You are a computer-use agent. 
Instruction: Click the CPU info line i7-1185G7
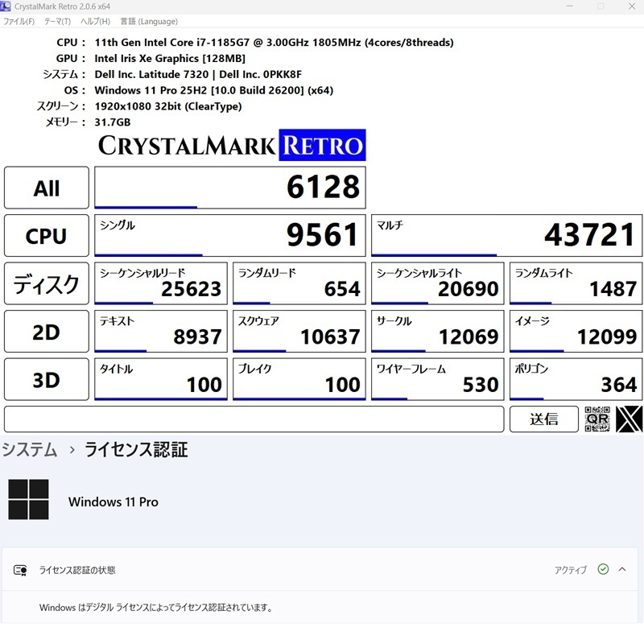[x=274, y=43]
